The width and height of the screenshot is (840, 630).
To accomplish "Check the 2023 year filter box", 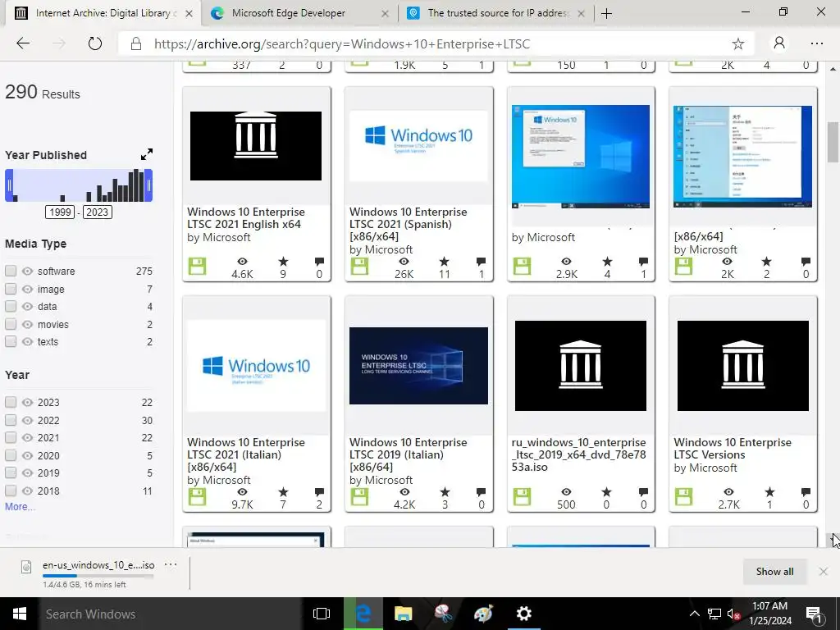I will (11, 402).
